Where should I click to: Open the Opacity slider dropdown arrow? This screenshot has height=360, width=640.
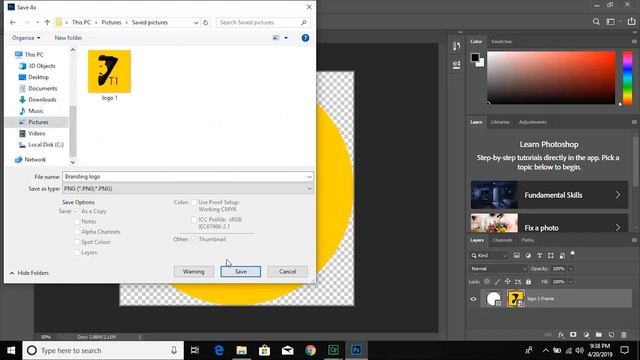(571, 269)
